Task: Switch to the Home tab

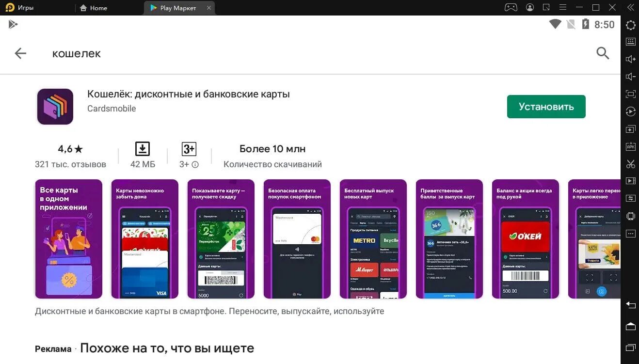Action: (x=93, y=8)
